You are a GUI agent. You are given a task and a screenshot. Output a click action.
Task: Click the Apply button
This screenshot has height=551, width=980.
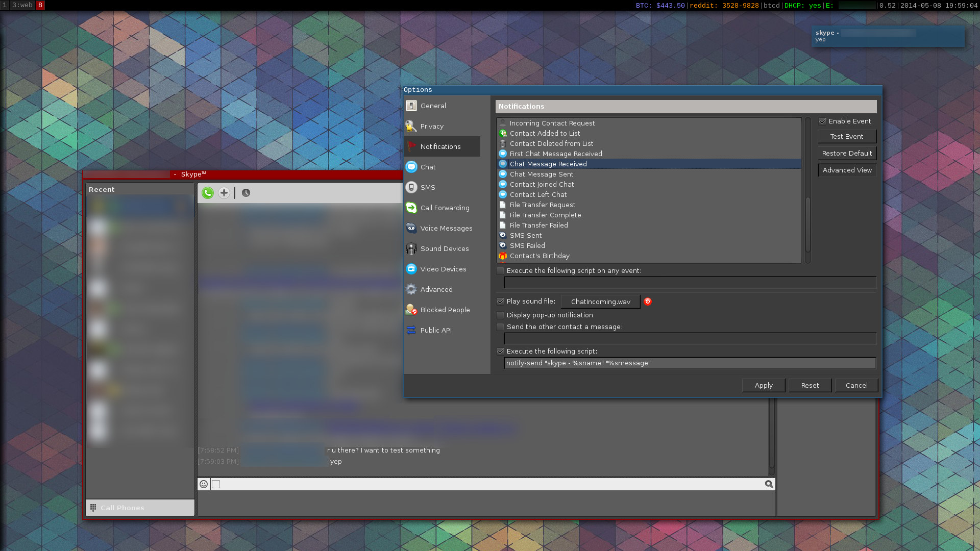764,385
